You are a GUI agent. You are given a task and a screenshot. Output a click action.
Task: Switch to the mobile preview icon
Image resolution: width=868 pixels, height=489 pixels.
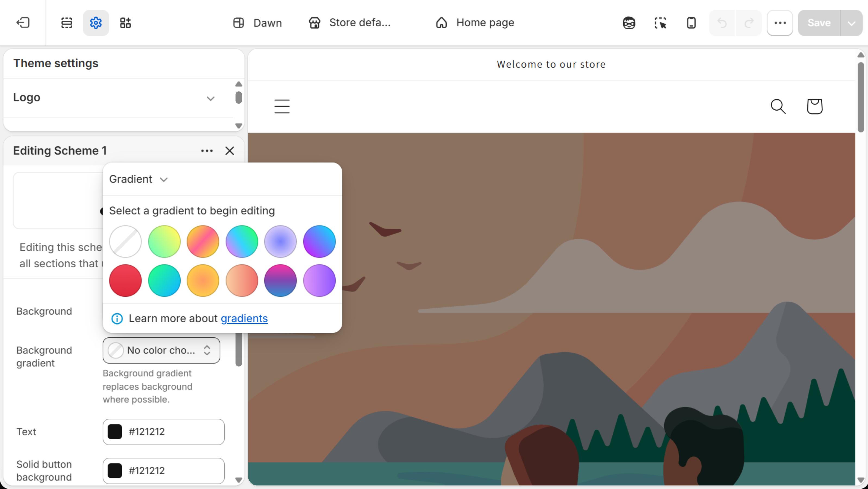coord(691,23)
